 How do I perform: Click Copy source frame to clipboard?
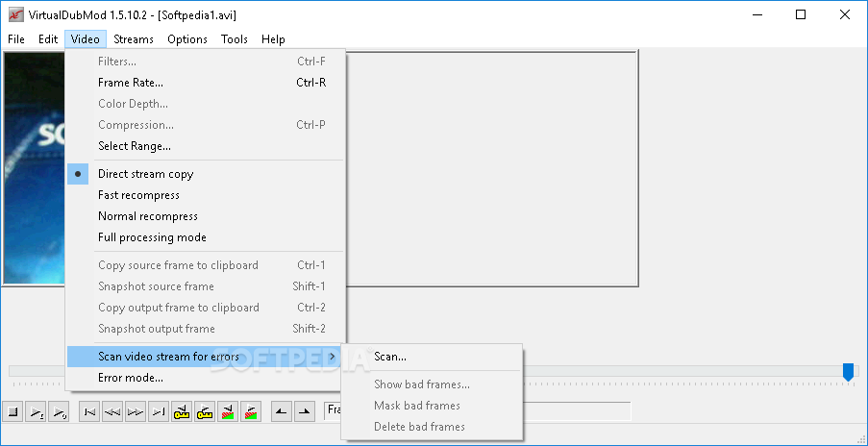click(206, 265)
